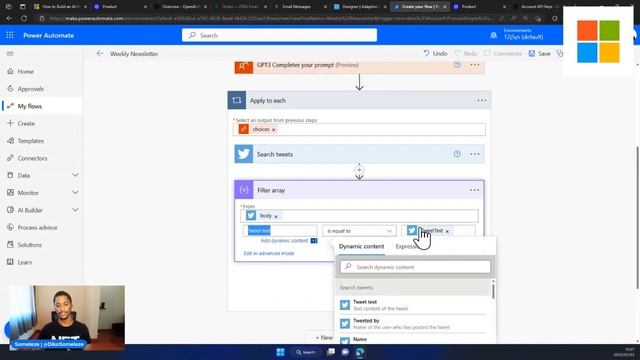Click the Filter array action header
Image resolution: width=640 pixels, height=360 pixels.
(359, 190)
